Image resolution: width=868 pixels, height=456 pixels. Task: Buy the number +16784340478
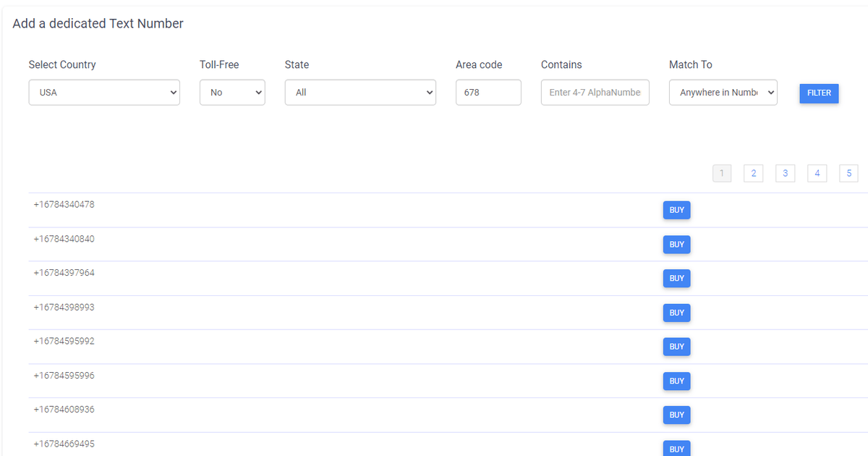pyautogui.click(x=676, y=210)
